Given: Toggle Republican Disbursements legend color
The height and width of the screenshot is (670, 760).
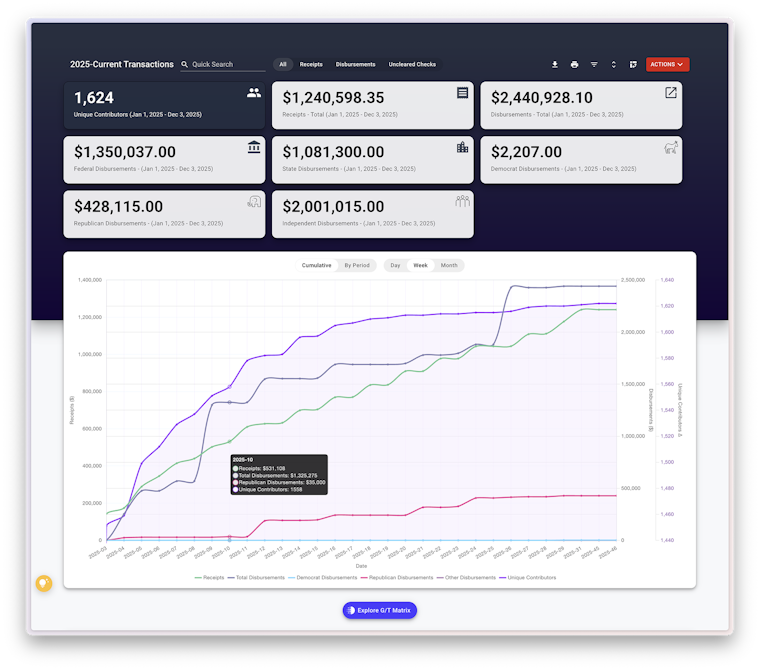Looking at the screenshot, I should (x=364, y=577).
